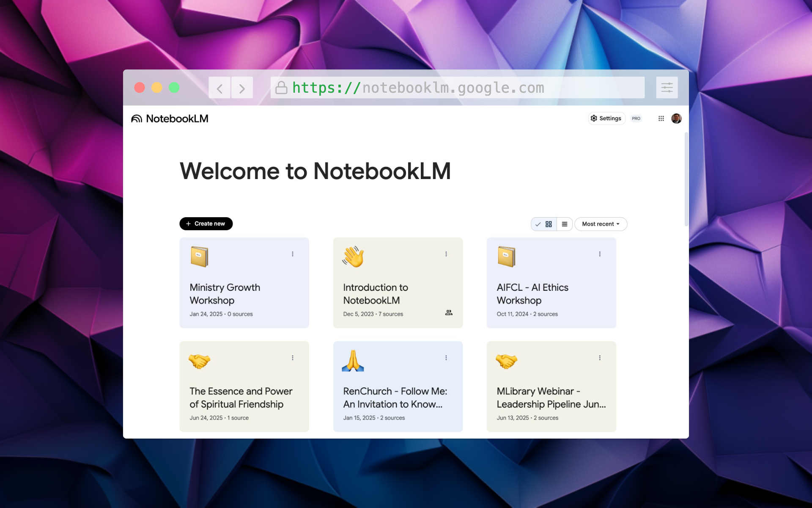The width and height of the screenshot is (812, 508).
Task: Click the user profile avatar
Action: point(676,119)
